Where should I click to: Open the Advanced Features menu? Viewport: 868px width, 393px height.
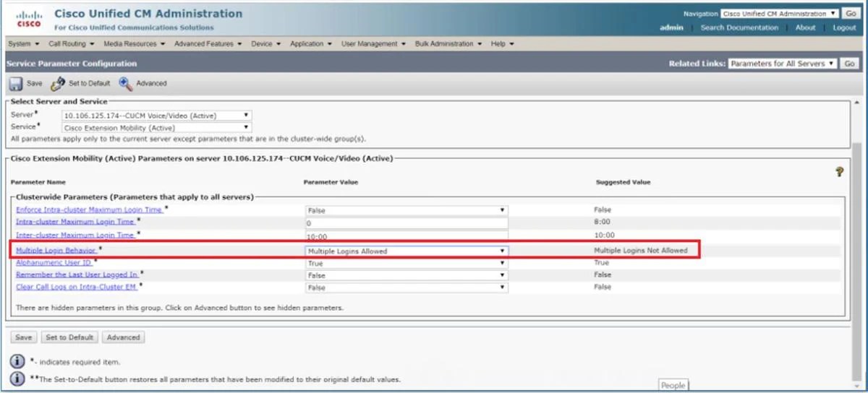coord(208,44)
